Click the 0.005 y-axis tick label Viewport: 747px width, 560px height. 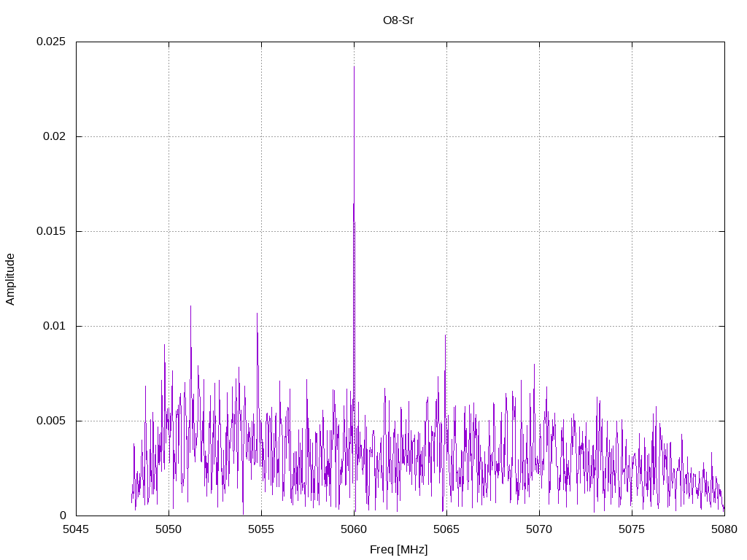click(51, 421)
